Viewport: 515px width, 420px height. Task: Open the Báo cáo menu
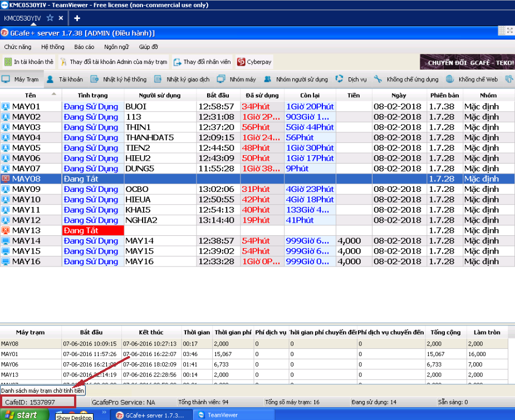tap(84, 47)
